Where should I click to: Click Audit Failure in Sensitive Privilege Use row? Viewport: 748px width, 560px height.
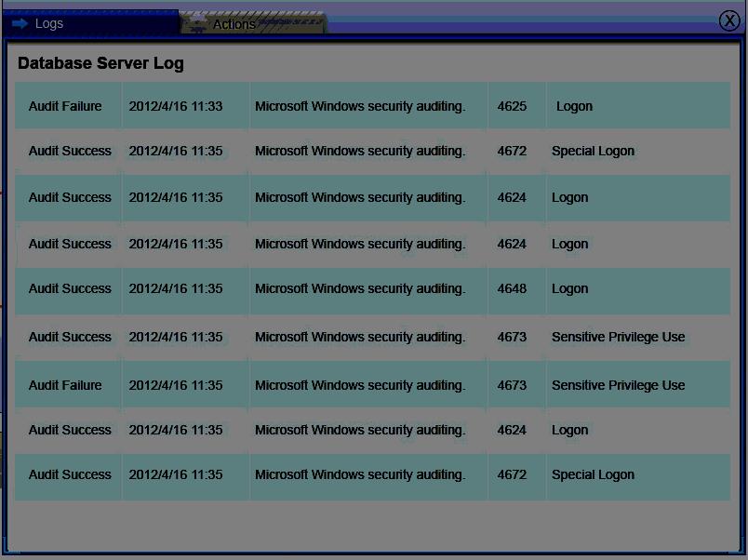(65, 385)
